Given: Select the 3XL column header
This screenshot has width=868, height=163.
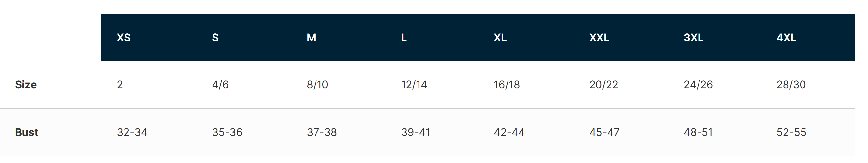Looking at the screenshot, I should click(x=694, y=38).
